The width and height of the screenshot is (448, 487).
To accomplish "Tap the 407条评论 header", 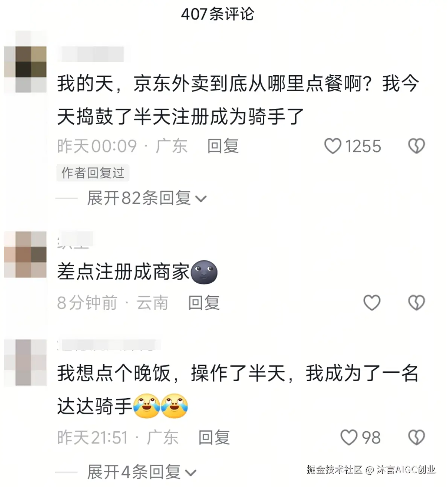I will click(x=218, y=14).
